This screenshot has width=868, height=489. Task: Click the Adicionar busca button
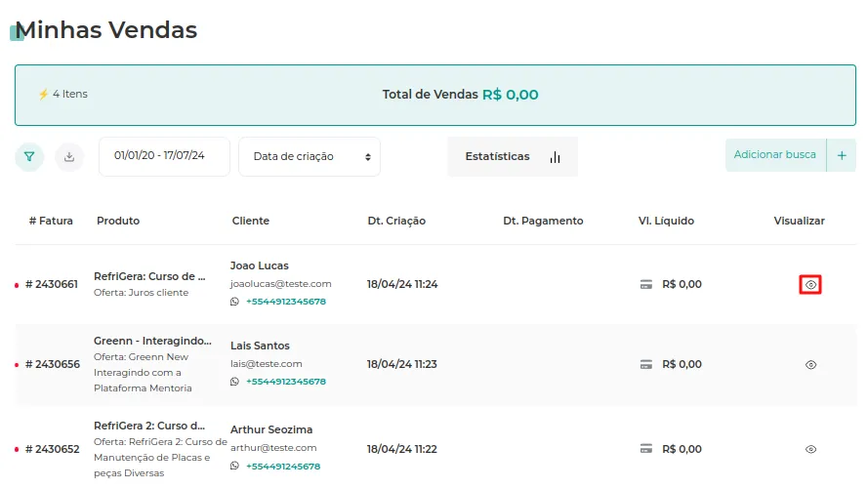pos(775,155)
